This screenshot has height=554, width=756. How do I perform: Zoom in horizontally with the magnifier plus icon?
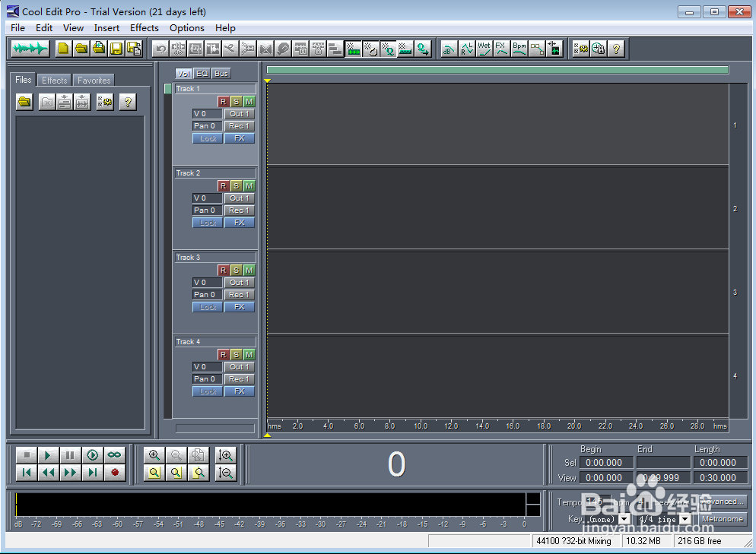coord(154,455)
